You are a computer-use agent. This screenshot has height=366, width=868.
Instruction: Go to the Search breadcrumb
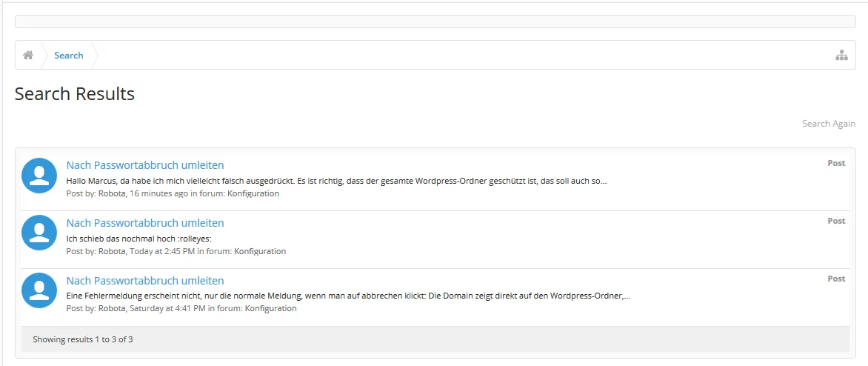[x=69, y=55]
